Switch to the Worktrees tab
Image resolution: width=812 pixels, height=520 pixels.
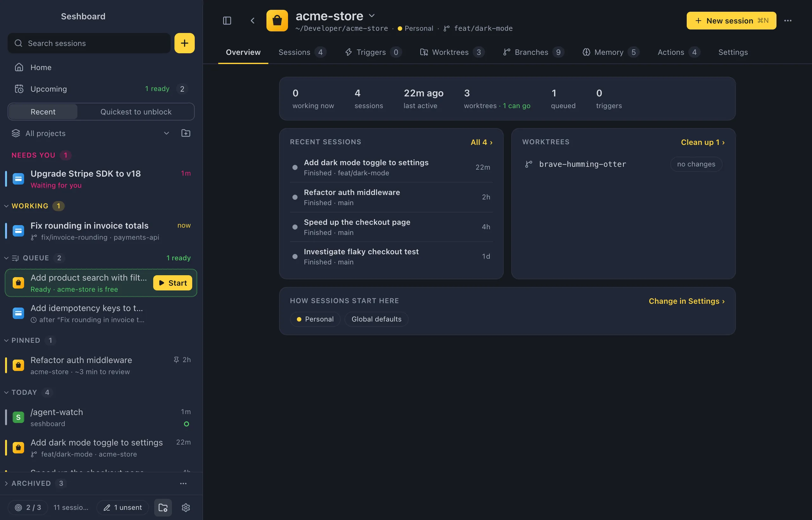point(452,52)
